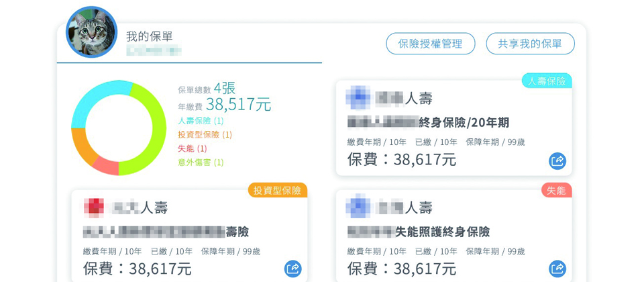644x282 pixels.
Task: Click 繳費年期 / 10年 on the 投資型保險 card
Action: pos(112,252)
